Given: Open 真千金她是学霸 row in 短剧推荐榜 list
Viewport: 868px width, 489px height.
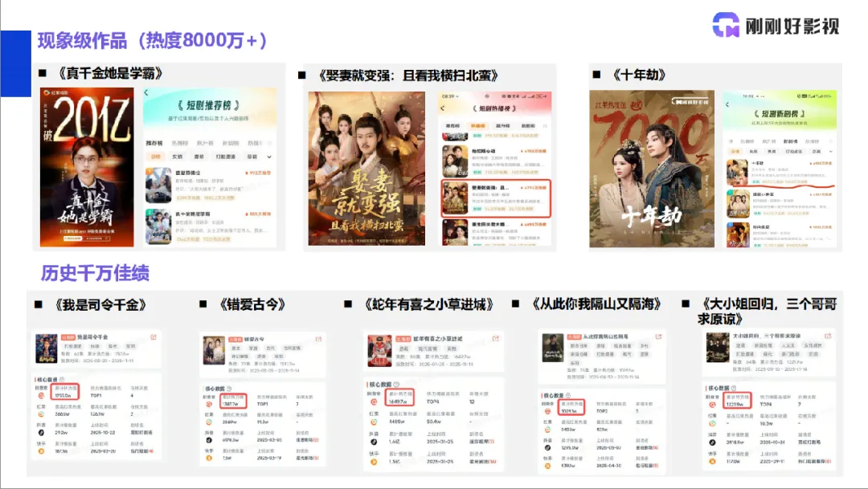Looking at the screenshot, I should pyautogui.click(x=210, y=226).
